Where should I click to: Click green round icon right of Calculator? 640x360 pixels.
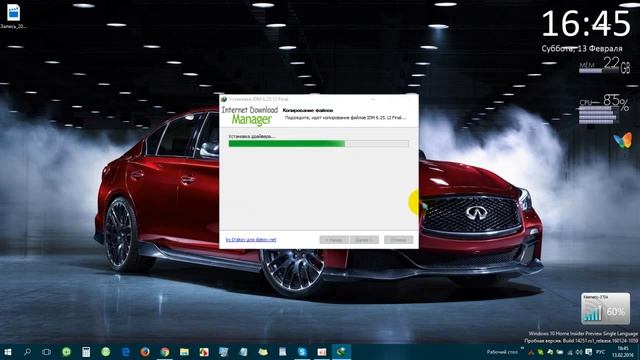click(x=106, y=352)
